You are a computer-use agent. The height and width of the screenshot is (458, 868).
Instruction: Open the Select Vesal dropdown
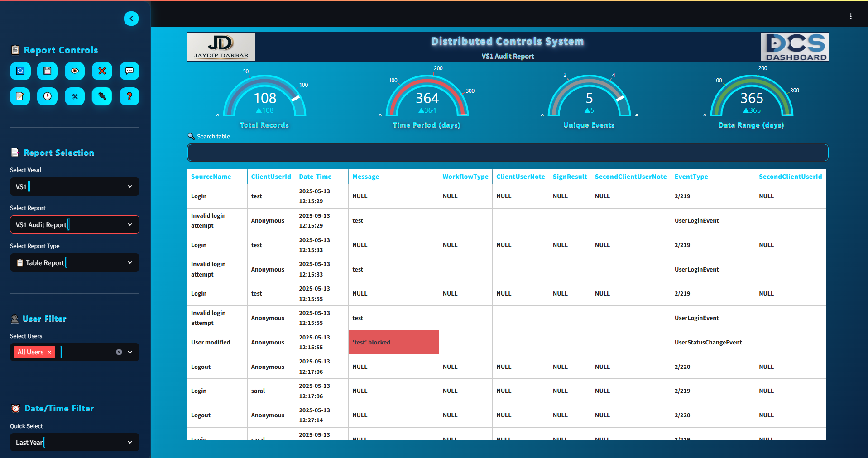click(75, 186)
